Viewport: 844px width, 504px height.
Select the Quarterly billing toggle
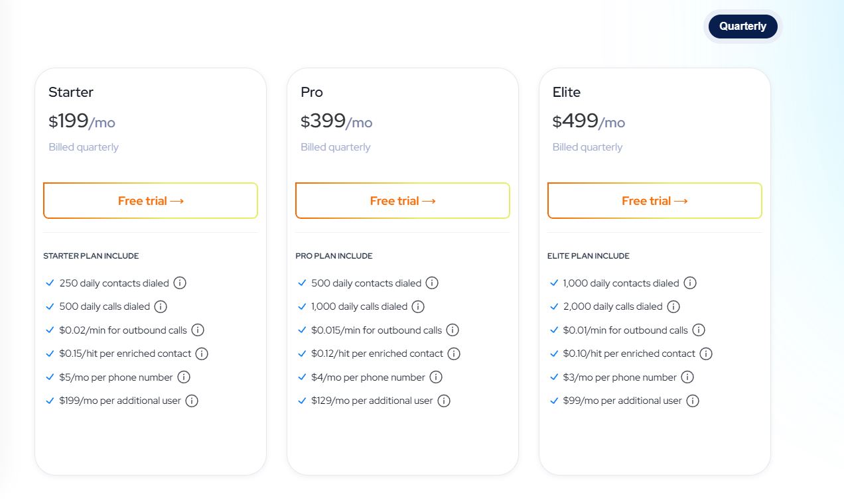point(742,27)
